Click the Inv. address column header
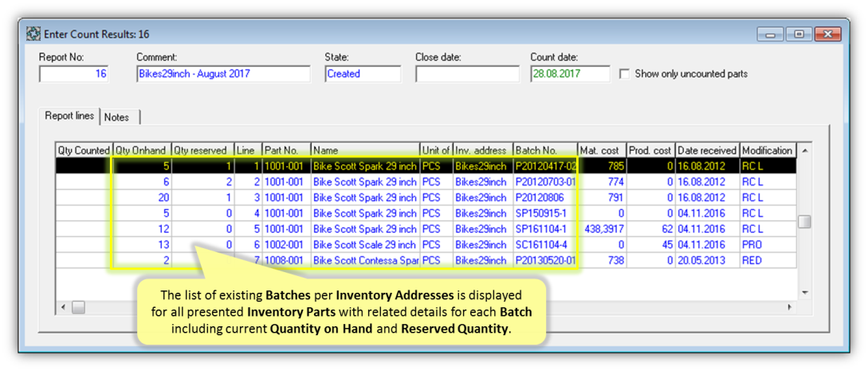The image size is (868, 371). (483, 150)
